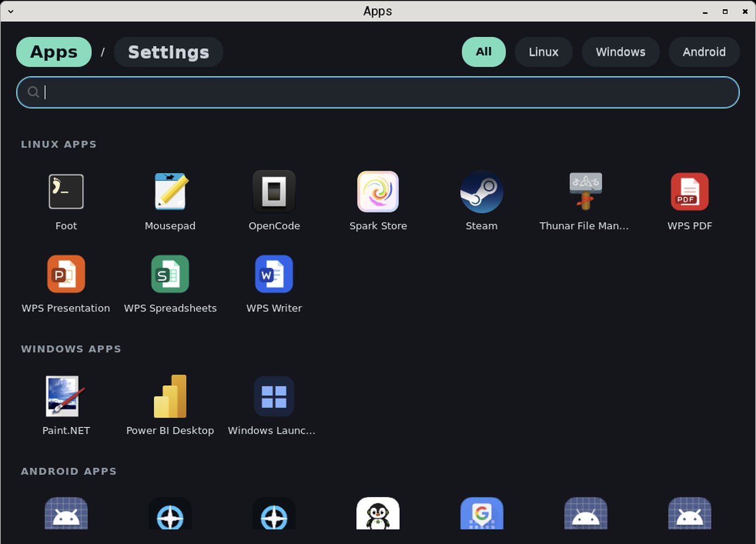Select the All filter
Image resolution: width=756 pixels, height=544 pixels.
484,52
